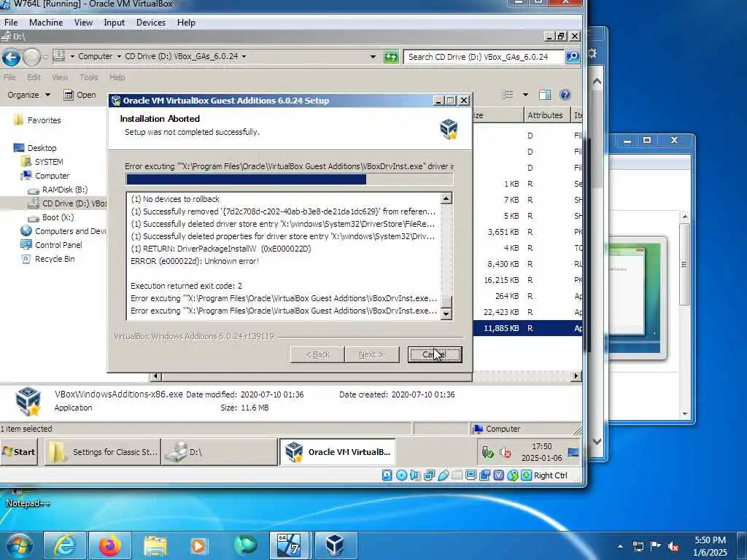Screen dimensions: 747x560
Task: Click the shared folders status icon
Action: [457, 475]
